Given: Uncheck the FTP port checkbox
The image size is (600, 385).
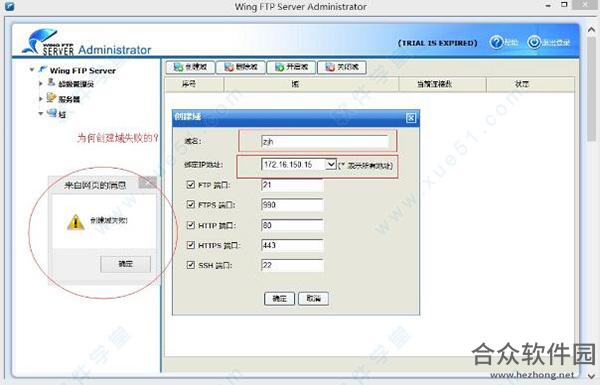Looking at the screenshot, I should coord(191,184).
